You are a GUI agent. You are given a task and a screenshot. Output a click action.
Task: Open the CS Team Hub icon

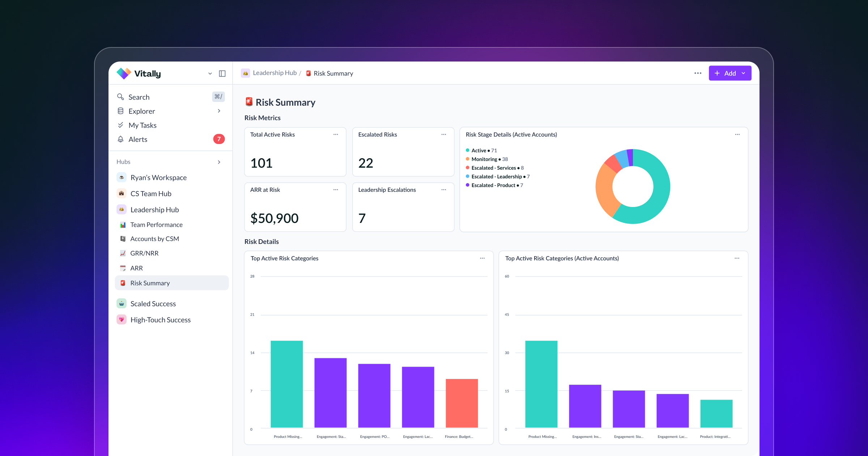pyautogui.click(x=122, y=194)
